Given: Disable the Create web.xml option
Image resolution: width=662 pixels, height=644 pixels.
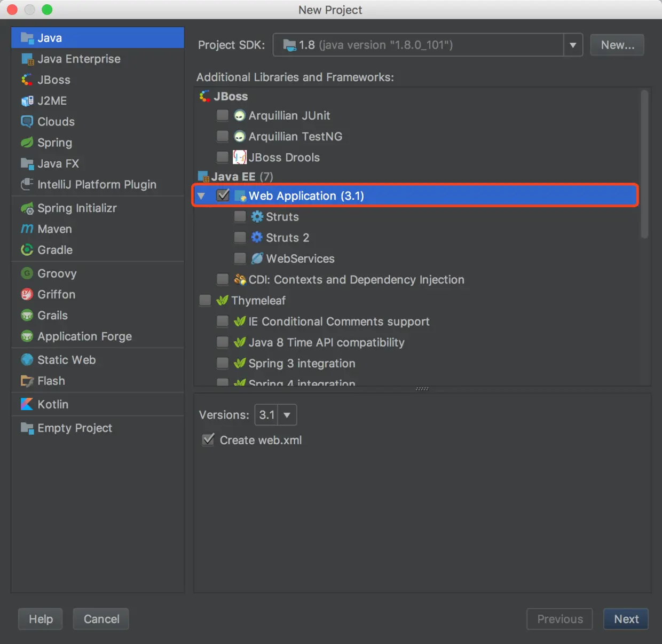Looking at the screenshot, I should coord(208,439).
